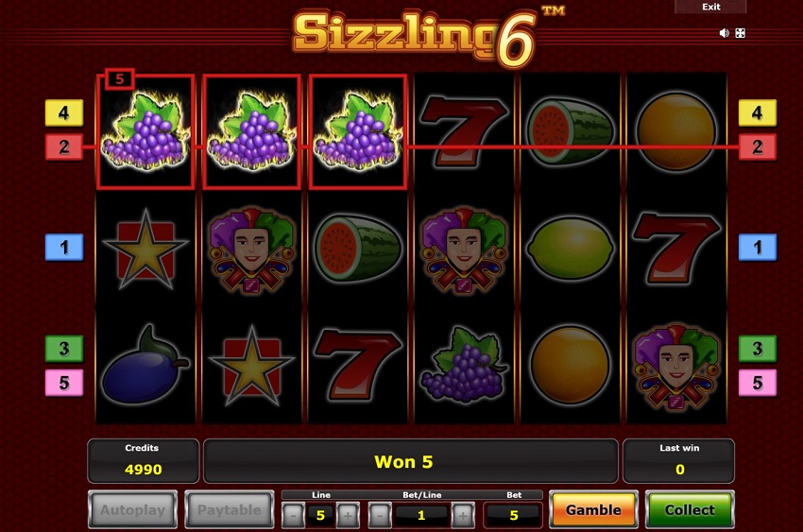
Task: Start Autoplay mode
Action: [x=132, y=509]
